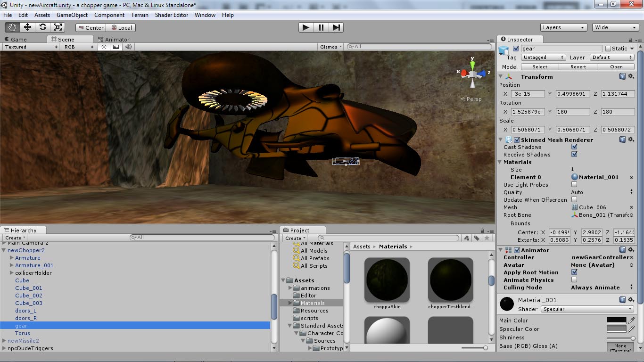
Task: Toggle gear object active checkbox
Action: click(x=516, y=49)
